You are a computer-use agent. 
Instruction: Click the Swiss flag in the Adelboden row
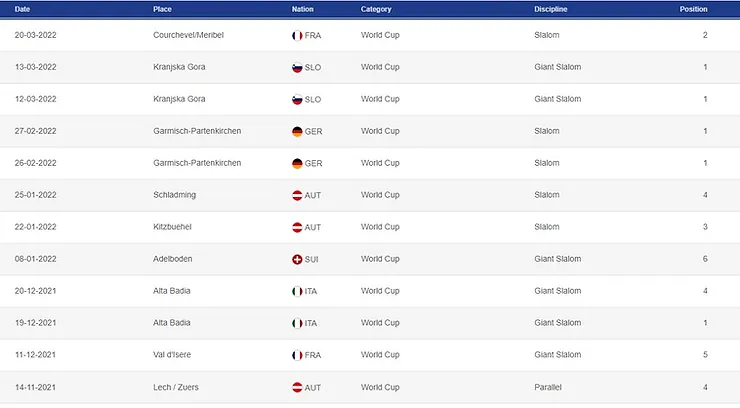297,259
